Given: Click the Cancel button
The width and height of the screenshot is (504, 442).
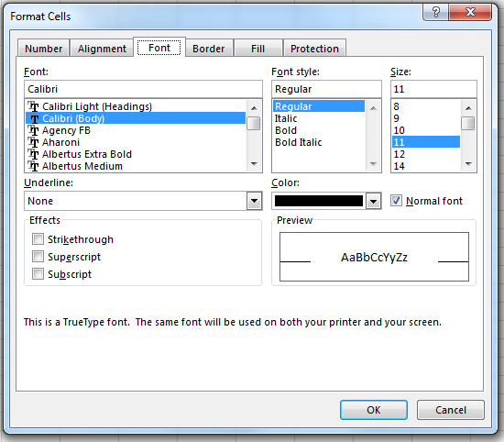Looking at the screenshot, I should click(x=451, y=410).
